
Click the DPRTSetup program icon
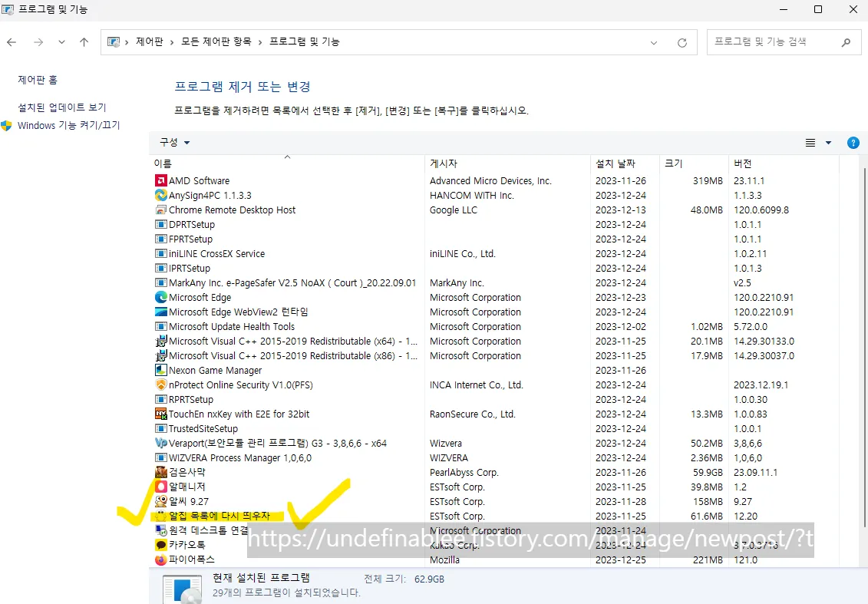(160, 224)
